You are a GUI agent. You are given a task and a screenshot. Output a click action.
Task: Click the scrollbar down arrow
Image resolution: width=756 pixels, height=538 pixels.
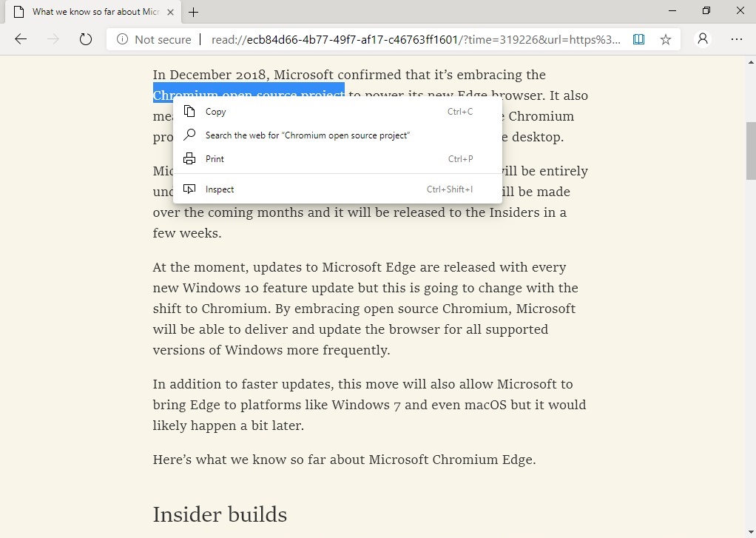point(751,533)
